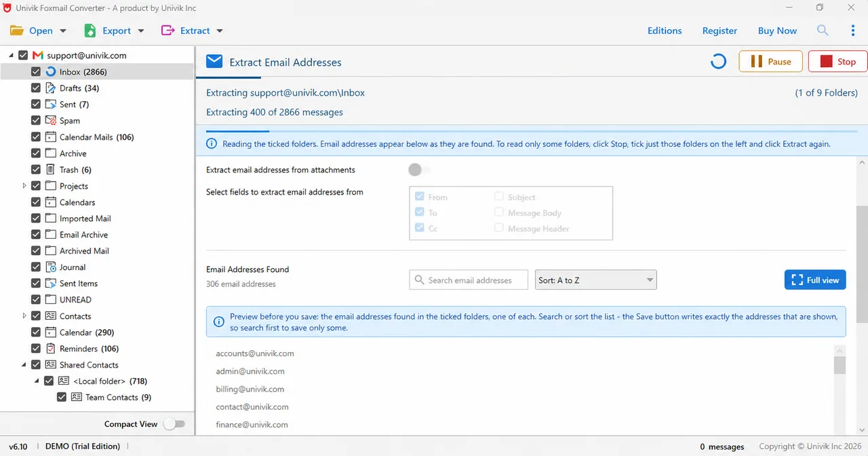Click the Calendars folder icon

51,202
